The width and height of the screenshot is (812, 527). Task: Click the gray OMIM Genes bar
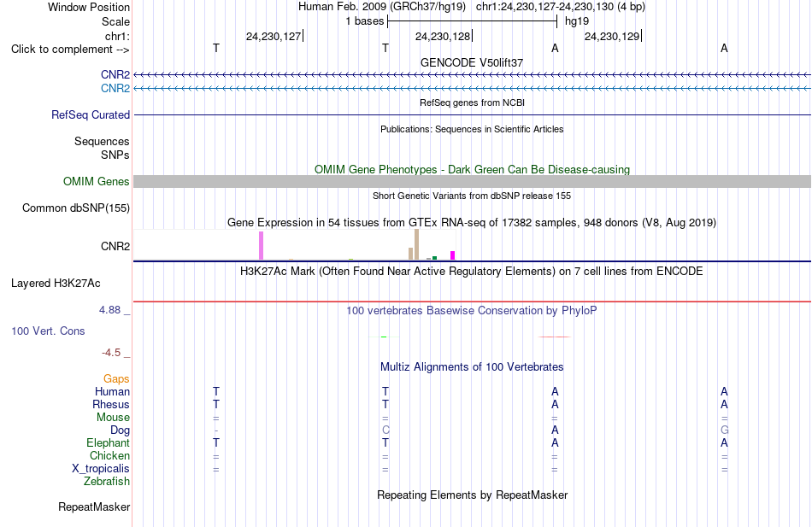(x=472, y=181)
